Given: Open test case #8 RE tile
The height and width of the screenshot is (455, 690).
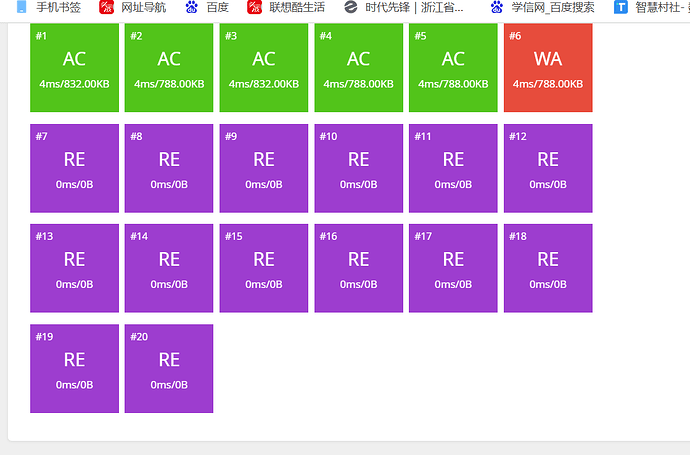Looking at the screenshot, I should click(169, 168).
